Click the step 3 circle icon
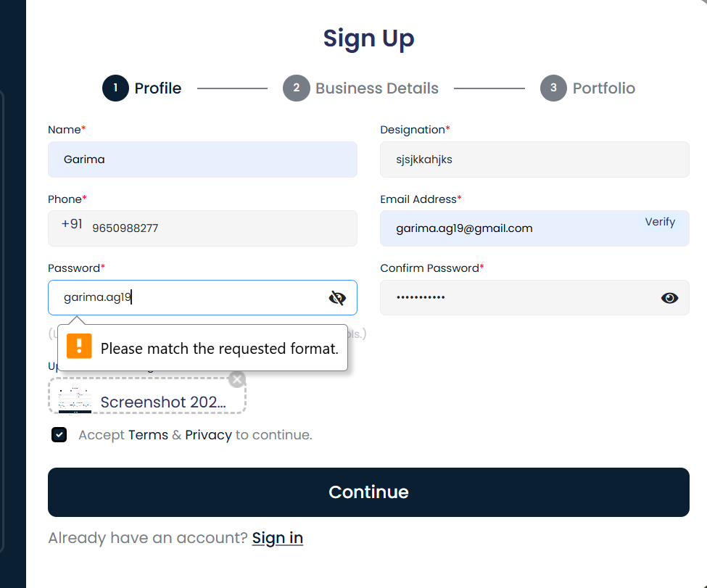 point(553,88)
